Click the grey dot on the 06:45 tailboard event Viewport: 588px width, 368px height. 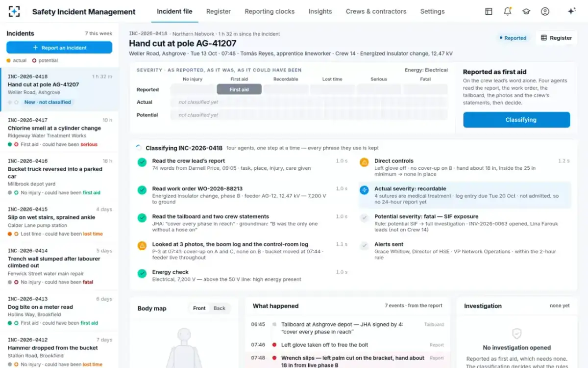(274, 324)
